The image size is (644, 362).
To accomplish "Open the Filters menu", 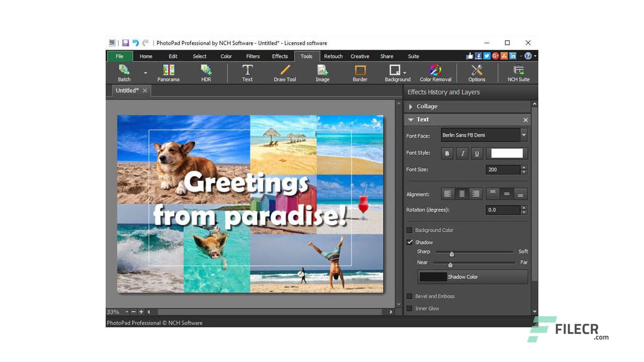I will [253, 56].
